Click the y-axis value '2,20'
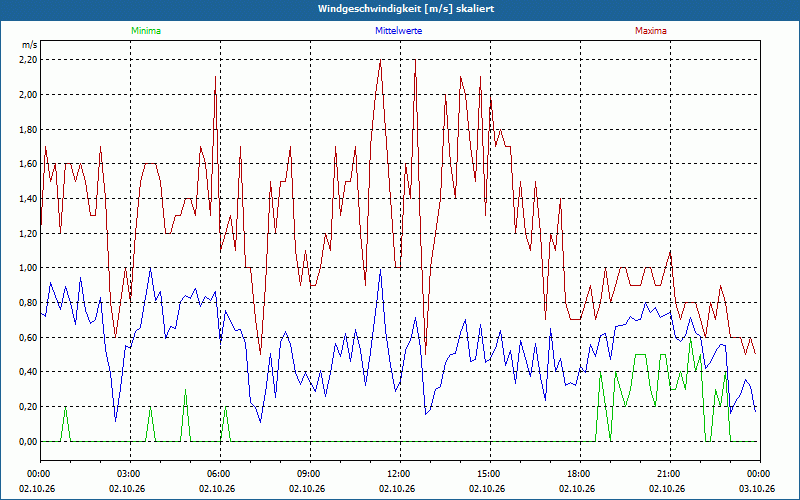 (28, 60)
